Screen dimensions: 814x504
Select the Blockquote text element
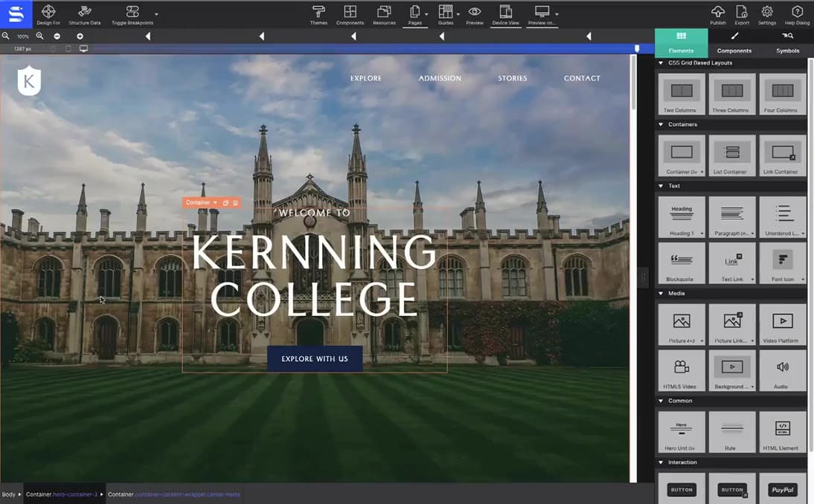(x=681, y=263)
